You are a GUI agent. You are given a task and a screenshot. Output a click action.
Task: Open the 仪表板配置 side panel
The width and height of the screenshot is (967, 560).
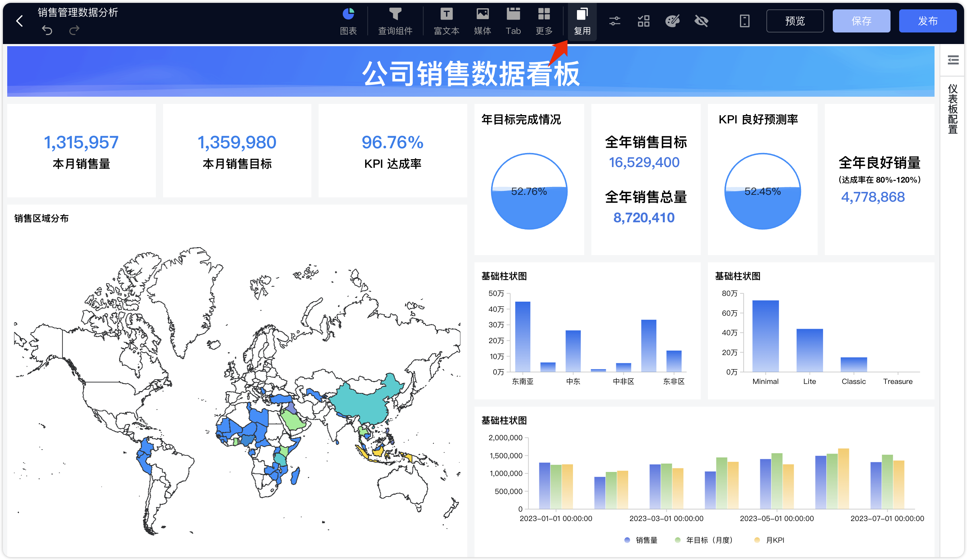[x=953, y=109]
